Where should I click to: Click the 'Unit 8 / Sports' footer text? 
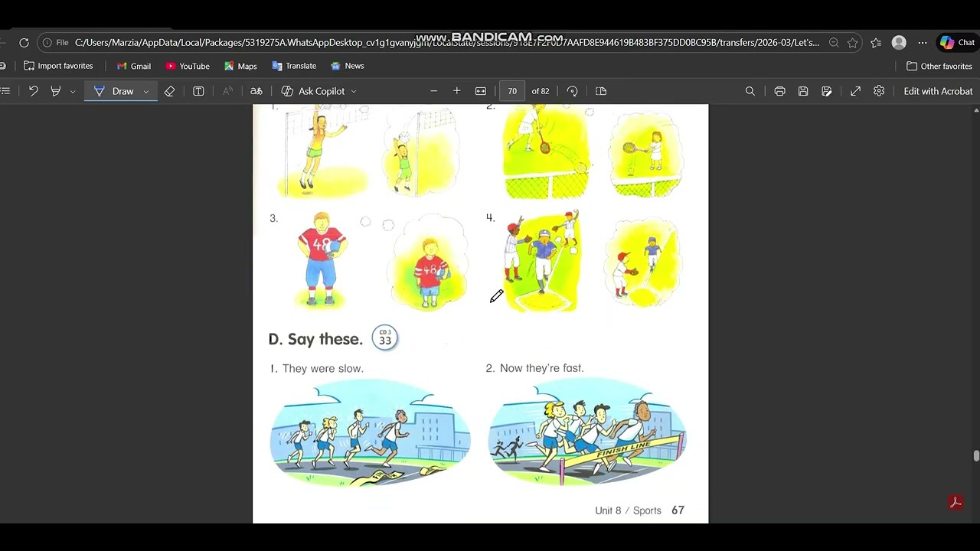click(628, 510)
